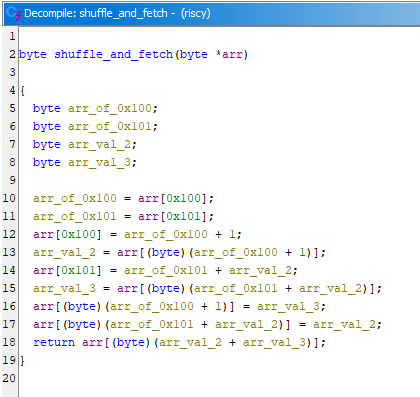Click arr_val_2 being assigned on line 13
Screen dimensions: 420x397
(64, 252)
